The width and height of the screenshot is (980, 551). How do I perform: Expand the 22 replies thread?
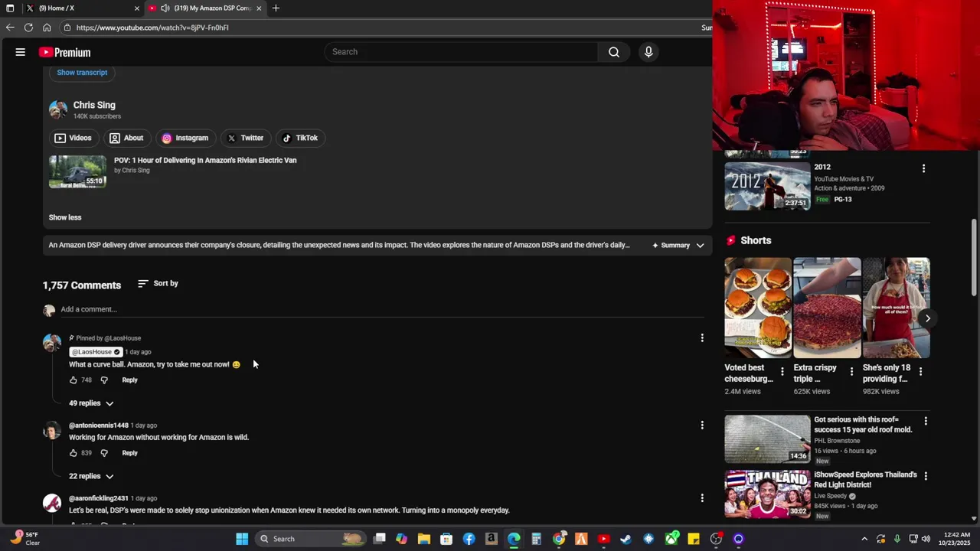pos(91,476)
